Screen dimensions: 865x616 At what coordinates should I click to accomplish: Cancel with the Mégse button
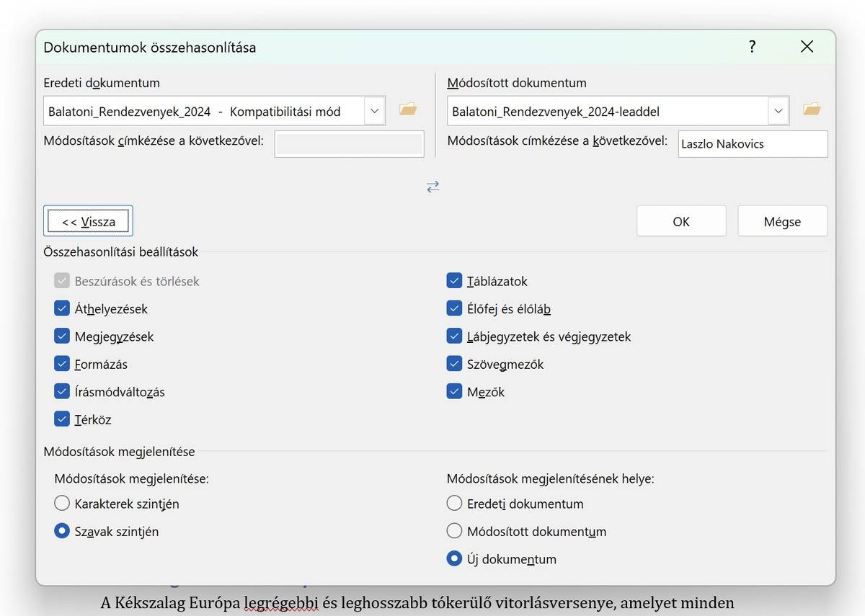tap(782, 221)
